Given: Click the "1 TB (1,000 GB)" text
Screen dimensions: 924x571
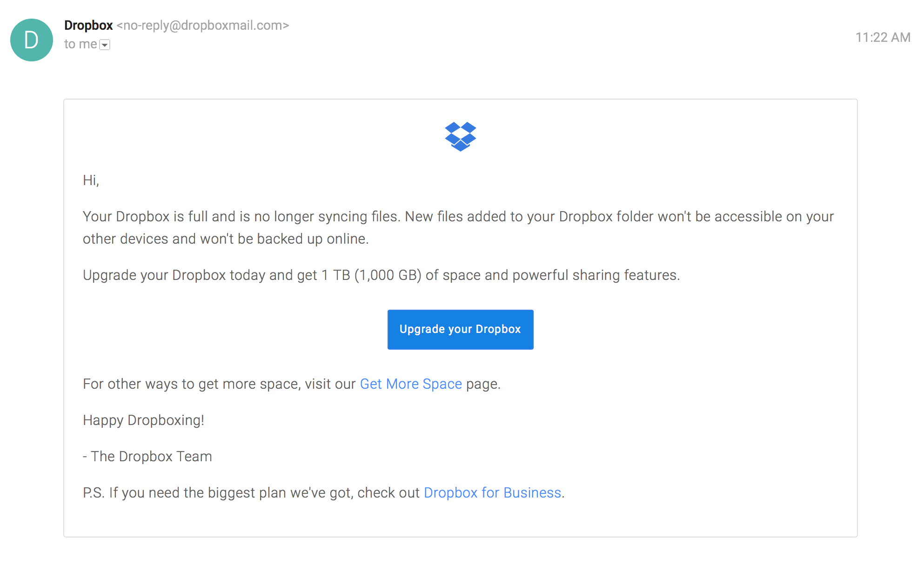Looking at the screenshot, I should point(371,275).
